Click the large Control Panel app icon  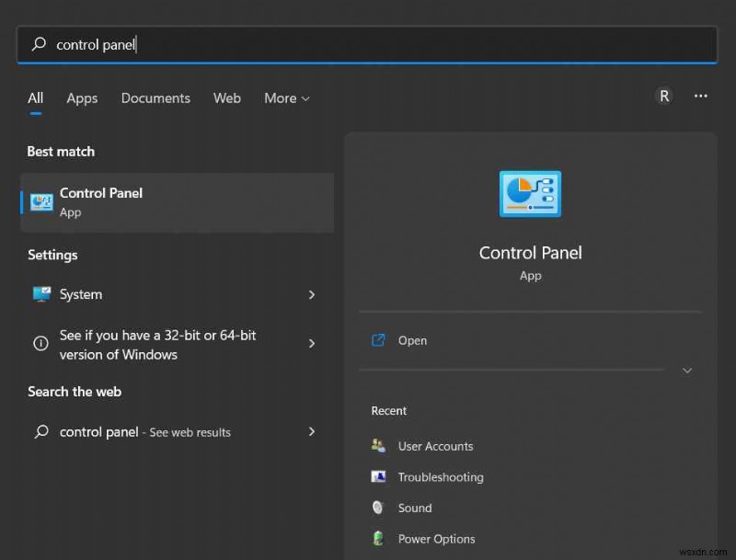click(x=530, y=193)
